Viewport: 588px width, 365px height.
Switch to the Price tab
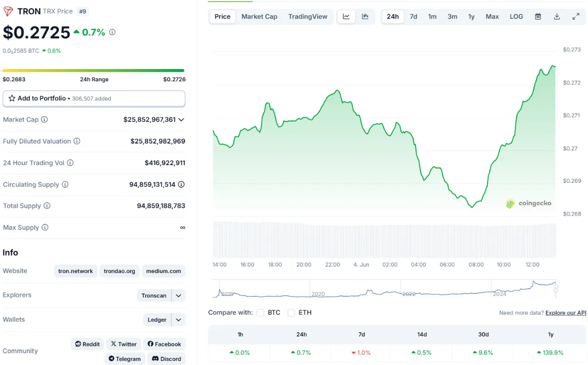point(222,17)
